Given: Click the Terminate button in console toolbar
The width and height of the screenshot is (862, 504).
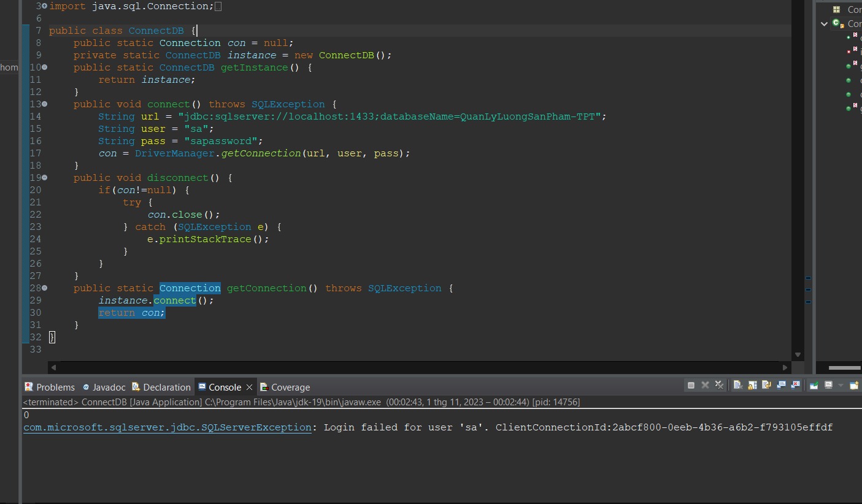Looking at the screenshot, I should coord(691,386).
